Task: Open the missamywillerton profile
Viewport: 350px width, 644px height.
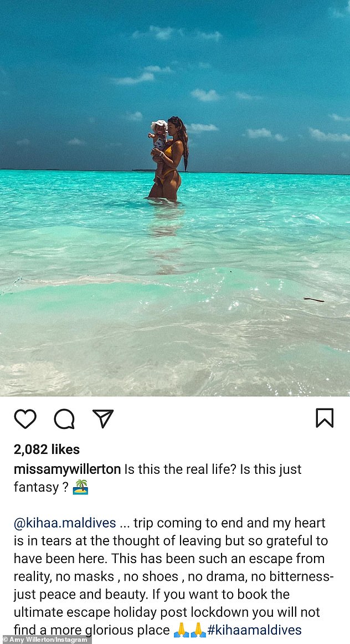Action: coord(68,469)
